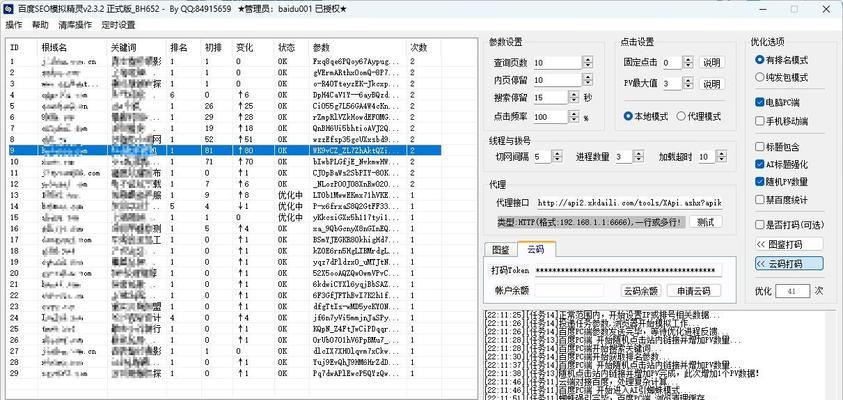This screenshot has height=400, width=843.
Task: Click the "↑28" change cell
Action: click(245, 117)
